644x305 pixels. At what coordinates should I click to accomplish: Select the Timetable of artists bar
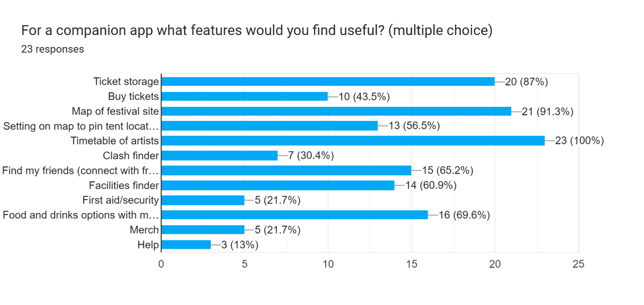[x=353, y=141]
